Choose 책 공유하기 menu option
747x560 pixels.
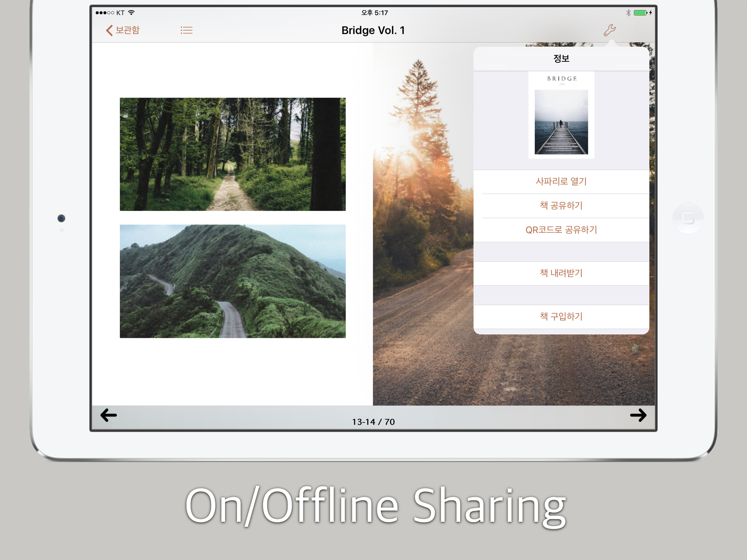[561, 206]
